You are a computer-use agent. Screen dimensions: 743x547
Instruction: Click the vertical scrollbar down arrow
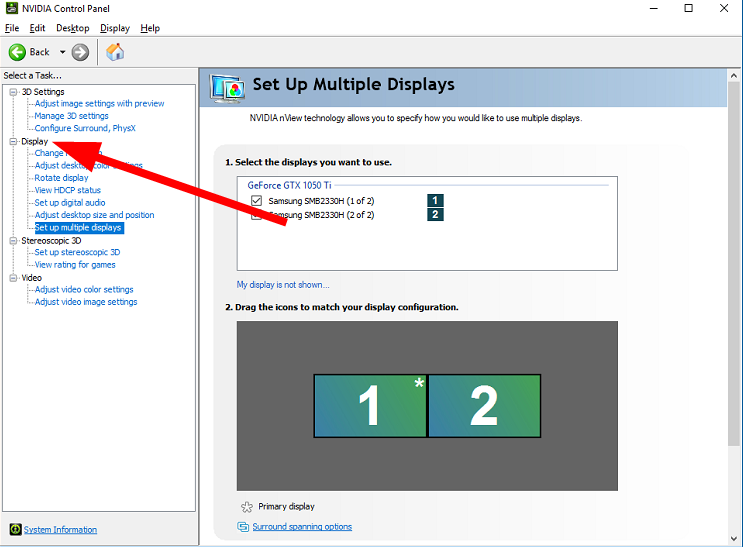[734, 538]
